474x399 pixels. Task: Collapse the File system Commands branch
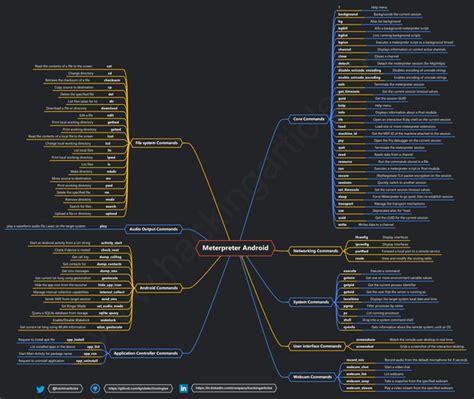[x=156, y=143]
